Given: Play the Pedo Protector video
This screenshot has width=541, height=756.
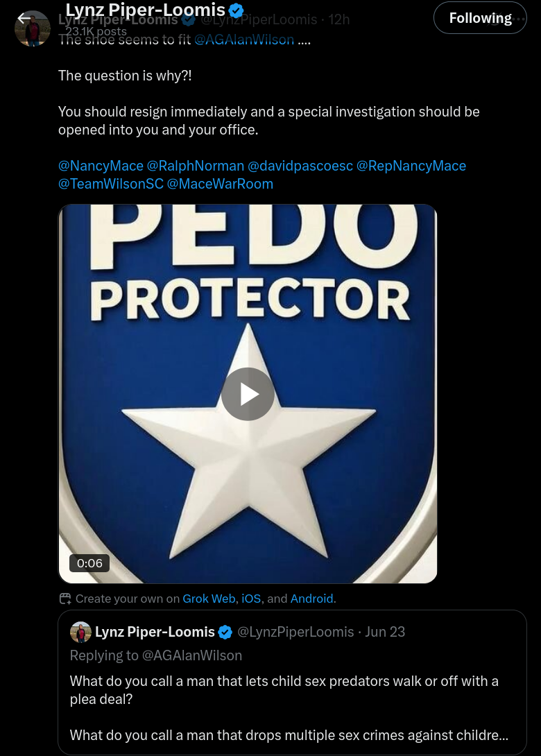Looking at the screenshot, I should (248, 394).
